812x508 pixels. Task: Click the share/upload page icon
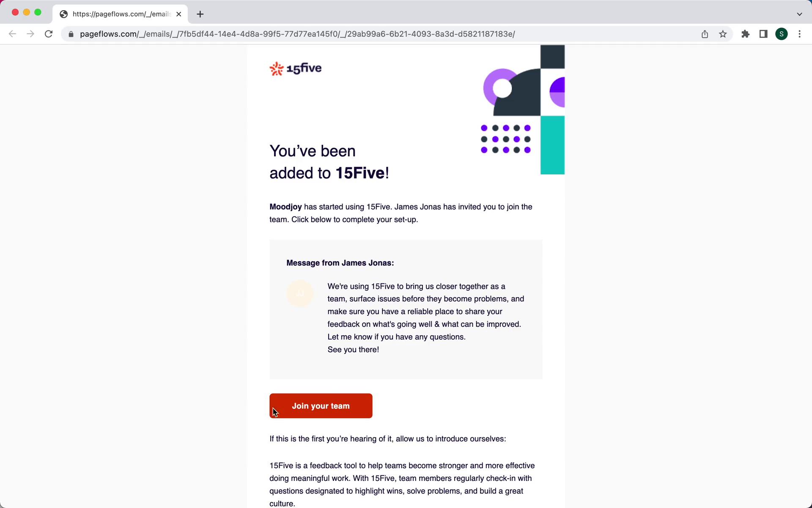point(705,33)
